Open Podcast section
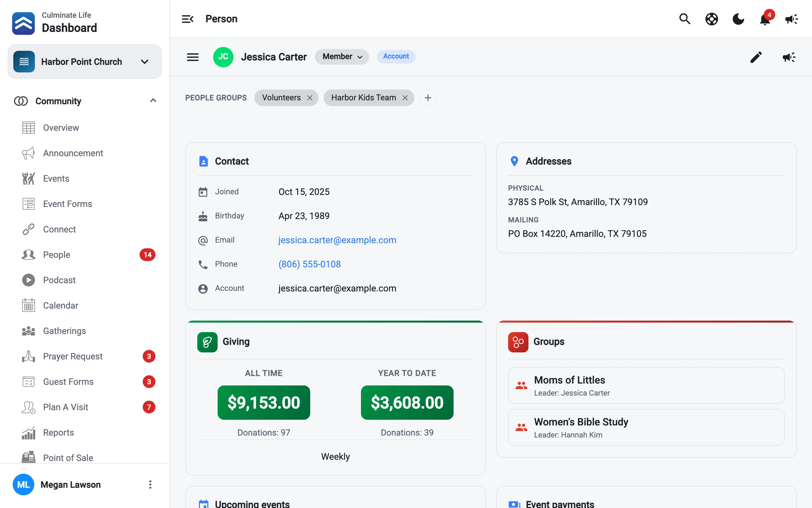This screenshot has width=812, height=508. tap(85, 280)
